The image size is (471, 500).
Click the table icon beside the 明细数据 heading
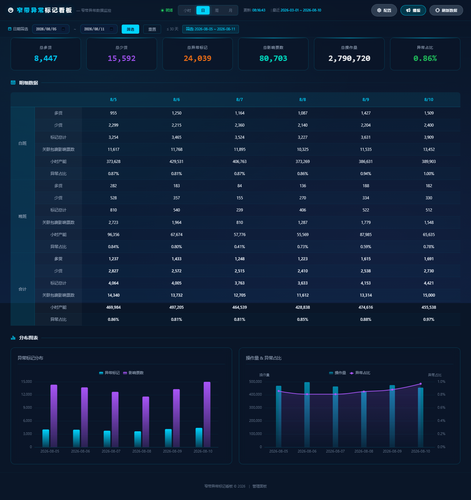pyautogui.click(x=13, y=82)
